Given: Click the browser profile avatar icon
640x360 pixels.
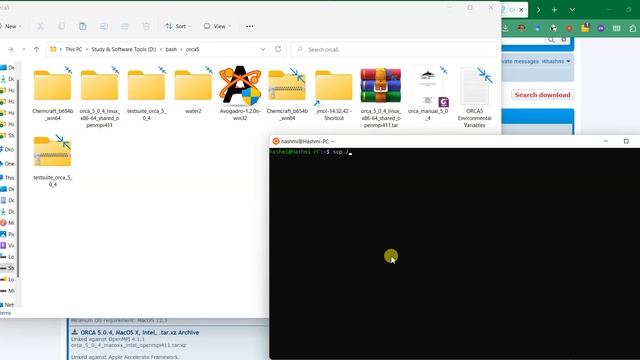Looking at the screenshot, I should point(521,28).
